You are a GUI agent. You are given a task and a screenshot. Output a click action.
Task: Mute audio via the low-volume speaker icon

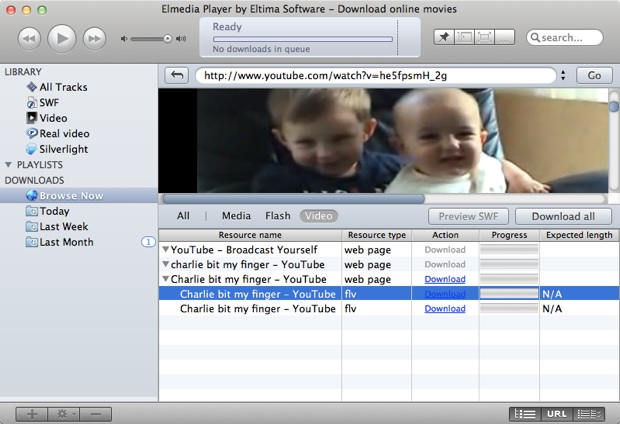pyautogui.click(x=124, y=39)
